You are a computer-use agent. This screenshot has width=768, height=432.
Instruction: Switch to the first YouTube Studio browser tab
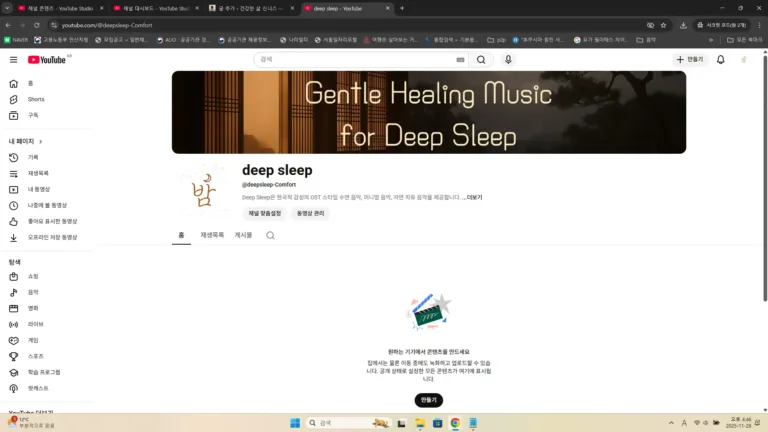tap(60, 8)
